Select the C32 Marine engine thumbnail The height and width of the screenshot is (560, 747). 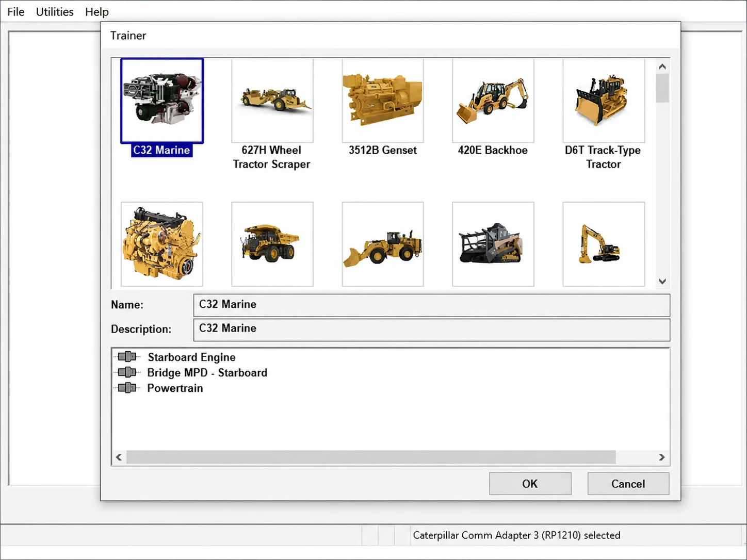(162, 101)
